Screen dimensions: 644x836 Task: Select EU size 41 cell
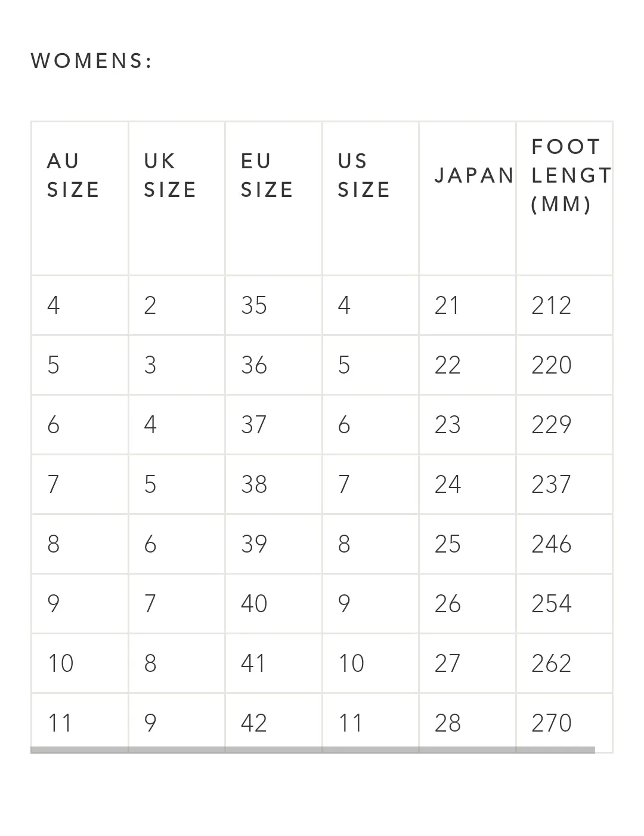click(x=274, y=664)
